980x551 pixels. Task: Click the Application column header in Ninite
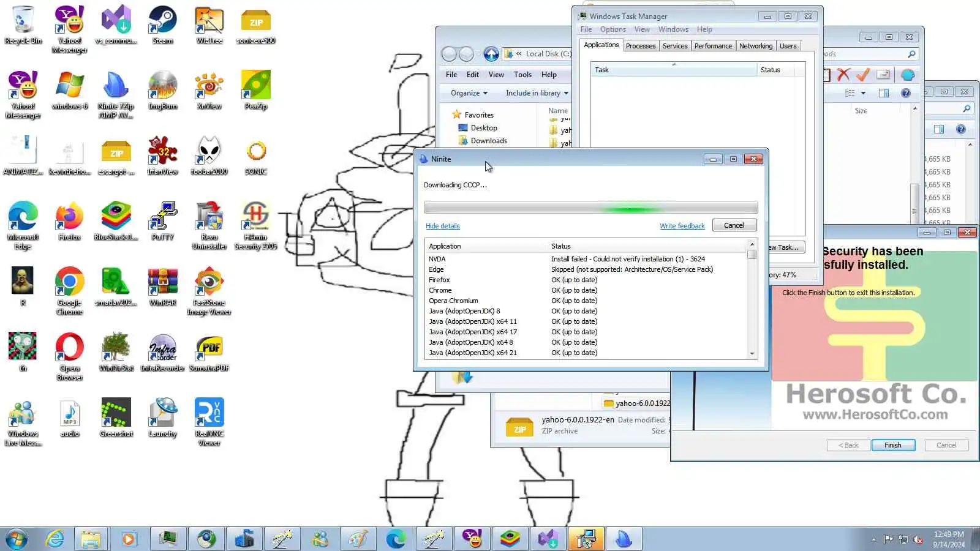(486, 246)
